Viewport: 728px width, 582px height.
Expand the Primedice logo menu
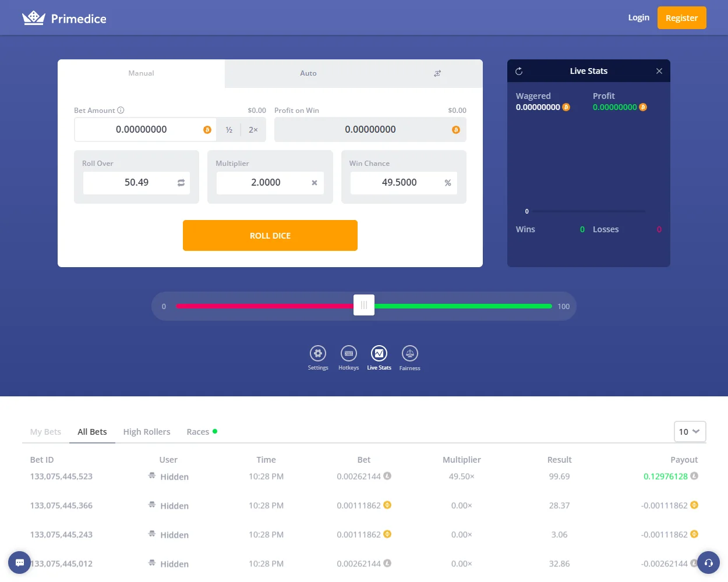tap(64, 17)
